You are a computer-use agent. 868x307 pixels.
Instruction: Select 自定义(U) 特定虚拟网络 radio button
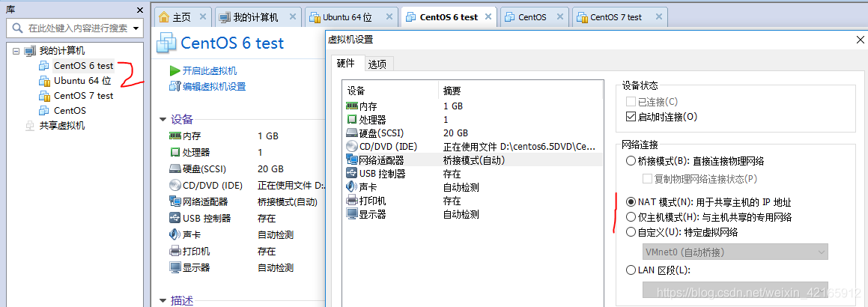[631, 232]
